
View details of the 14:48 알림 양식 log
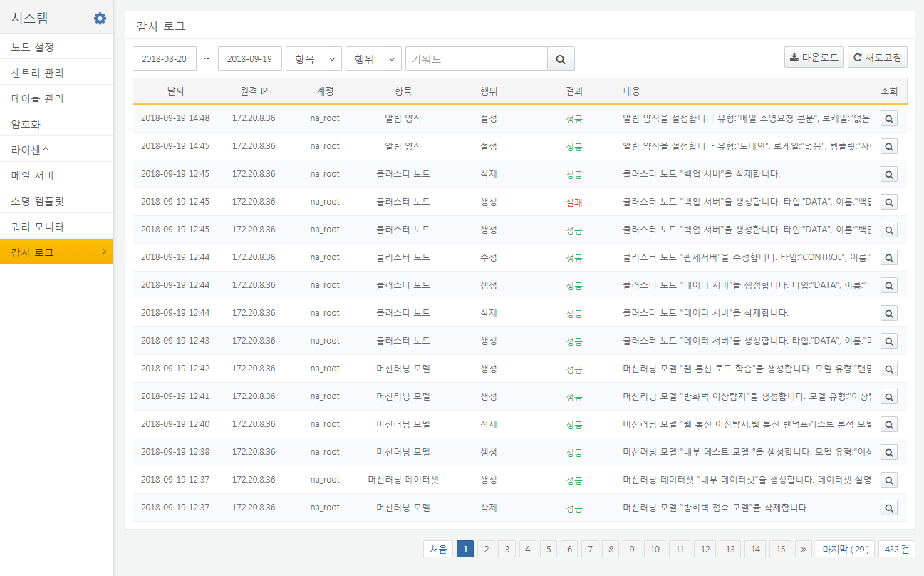pos(889,118)
